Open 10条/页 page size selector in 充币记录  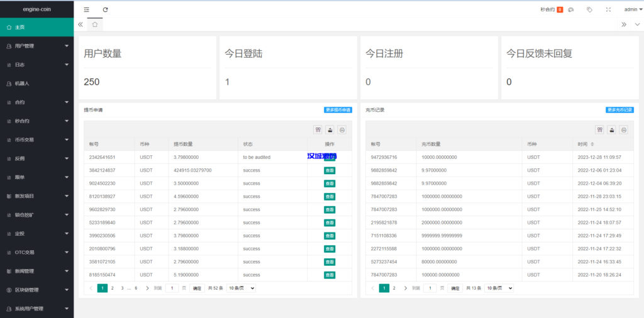click(x=499, y=288)
